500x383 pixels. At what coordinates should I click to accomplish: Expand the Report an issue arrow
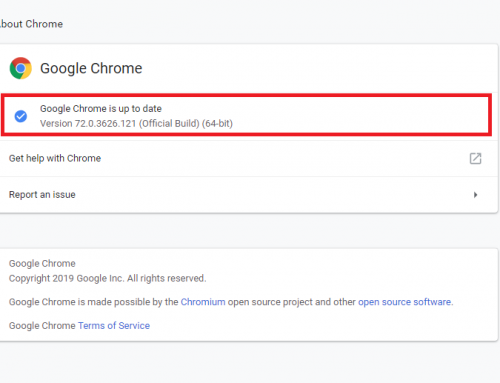(475, 195)
